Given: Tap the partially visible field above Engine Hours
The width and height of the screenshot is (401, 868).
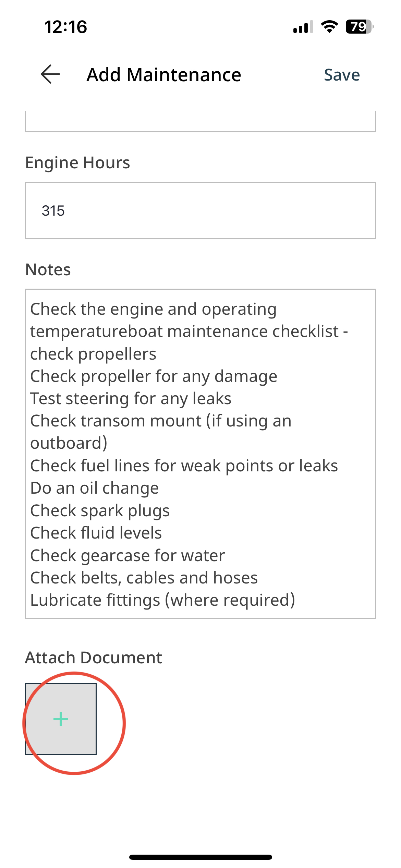Looking at the screenshot, I should coord(200,121).
